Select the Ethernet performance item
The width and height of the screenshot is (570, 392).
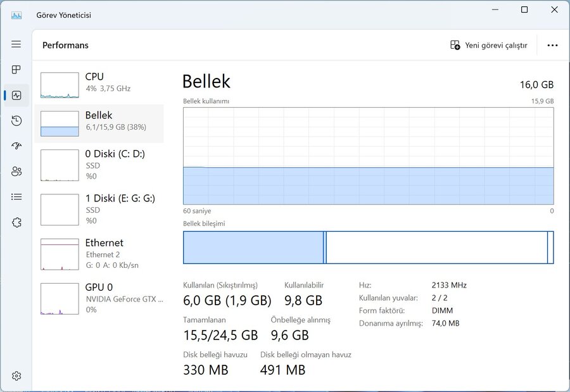coord(99,254)
